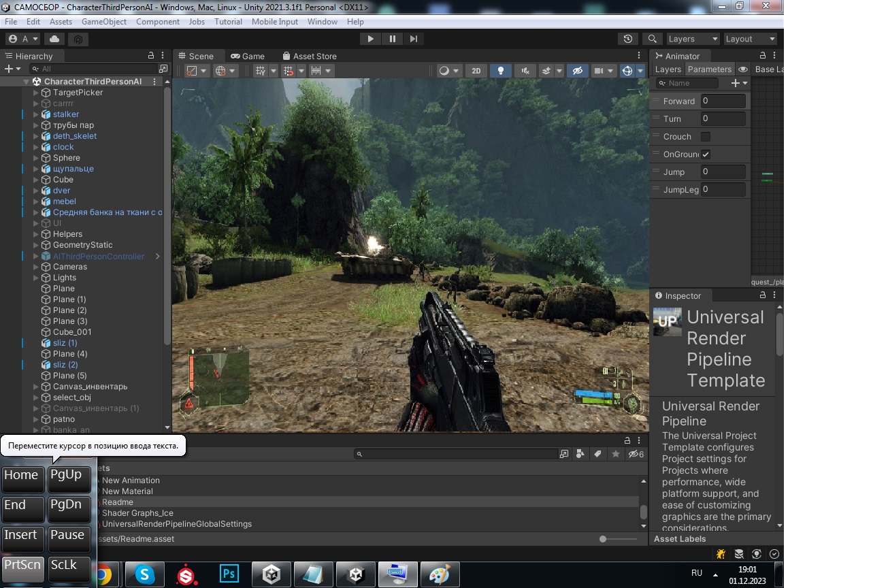Open the GameObject menu
The width and height of the screenshot is (871, 588).
point(104,22)
